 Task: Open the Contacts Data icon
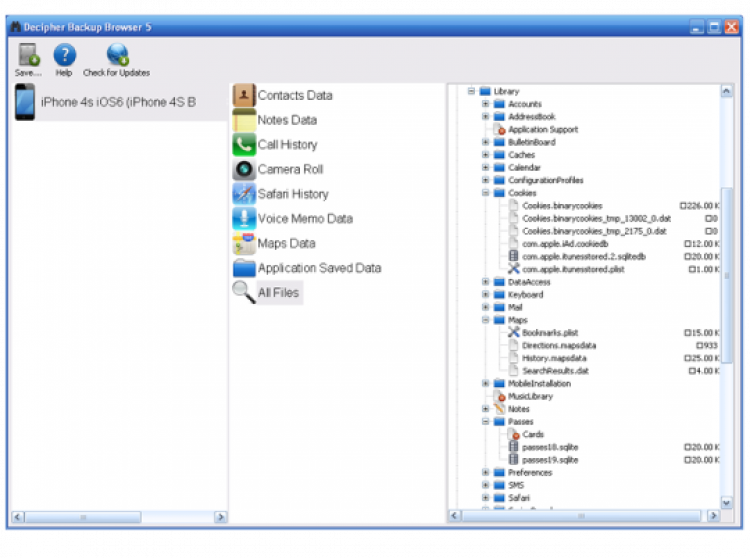(x=244, y=95)
